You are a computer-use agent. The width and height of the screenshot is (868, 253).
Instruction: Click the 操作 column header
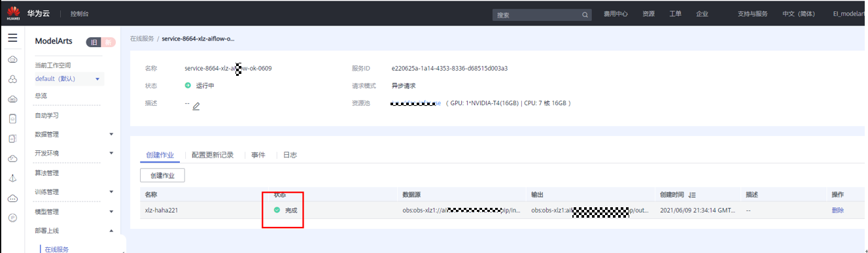[838, 195]
